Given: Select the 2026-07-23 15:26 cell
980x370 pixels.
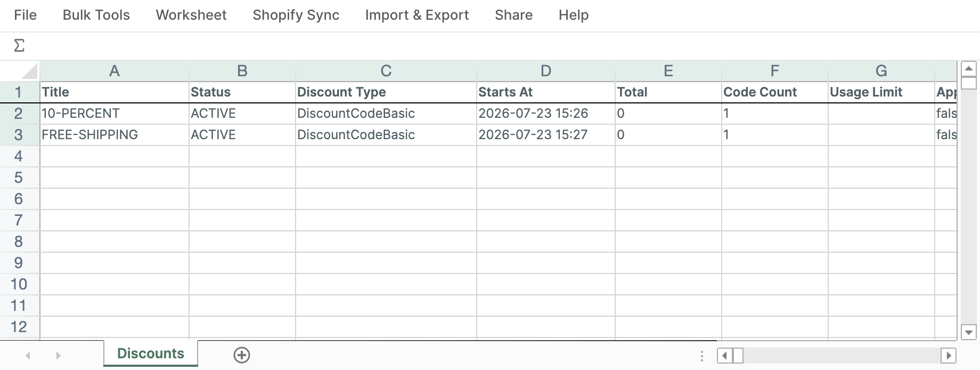Looking at the screenshot, I should click(546, 114).
